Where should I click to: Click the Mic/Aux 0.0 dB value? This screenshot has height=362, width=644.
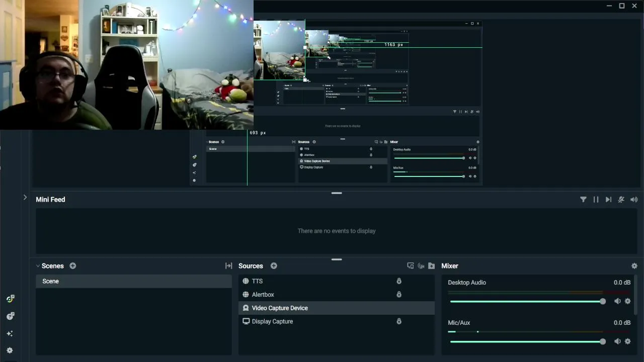(622, 323)
